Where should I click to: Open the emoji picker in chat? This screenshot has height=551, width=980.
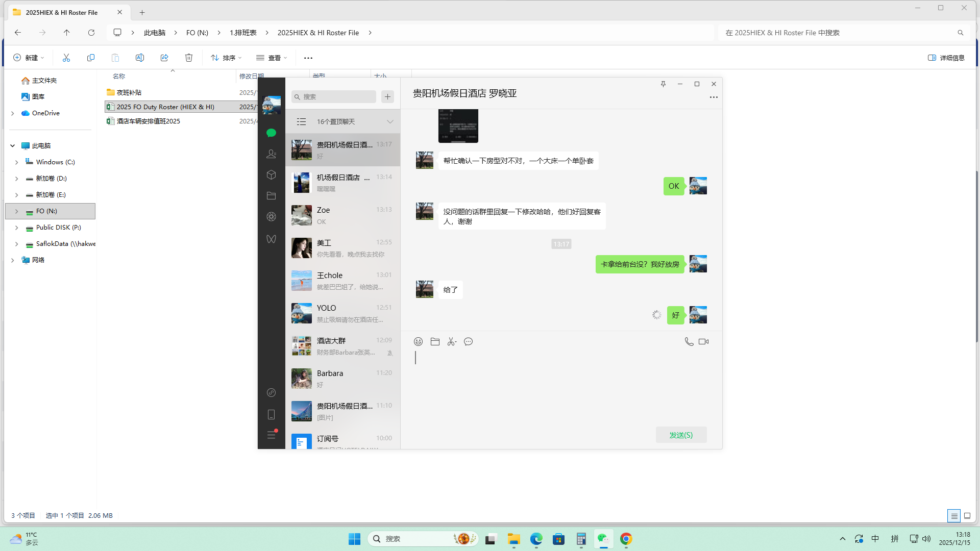[x=418, y=342]
